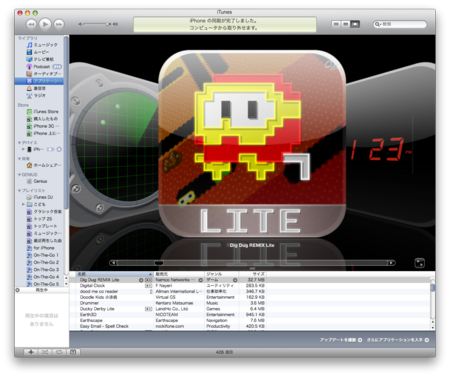Open the search field magnifier dropdown
Image resolution: width=450 pixels, height=377 pixels.
pyautogui.click(x=378, y=24)
